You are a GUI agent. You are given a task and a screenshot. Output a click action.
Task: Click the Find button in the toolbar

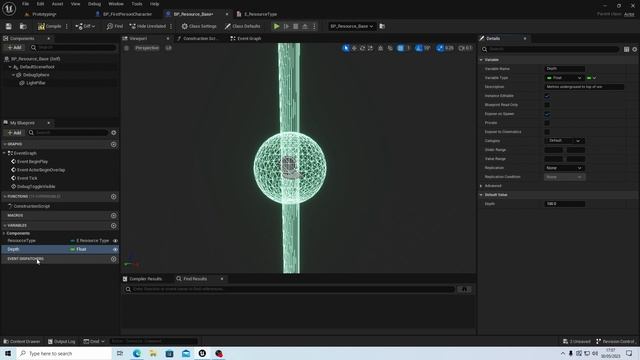pos(115,26)
